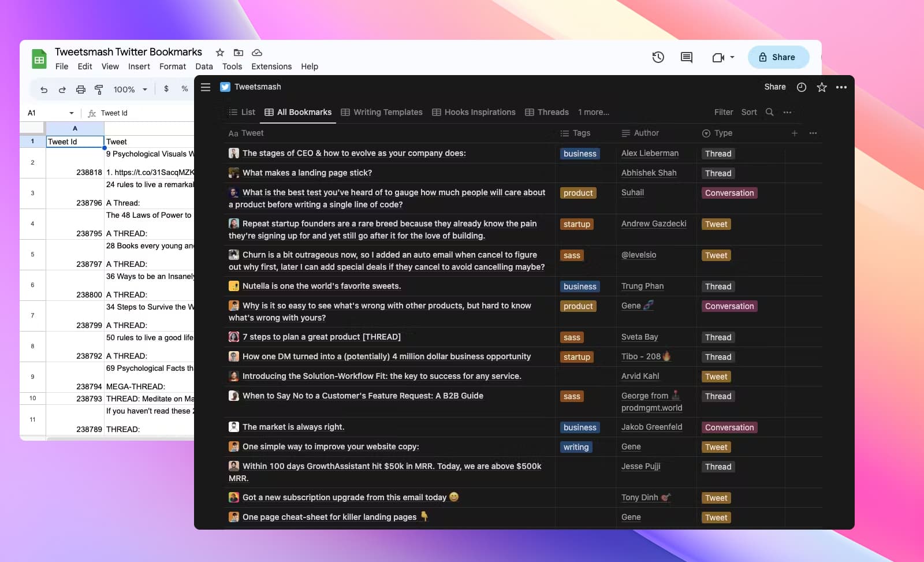
Task: Open the Extensions menu in Sheets
Action: click(x=271, y=66)
